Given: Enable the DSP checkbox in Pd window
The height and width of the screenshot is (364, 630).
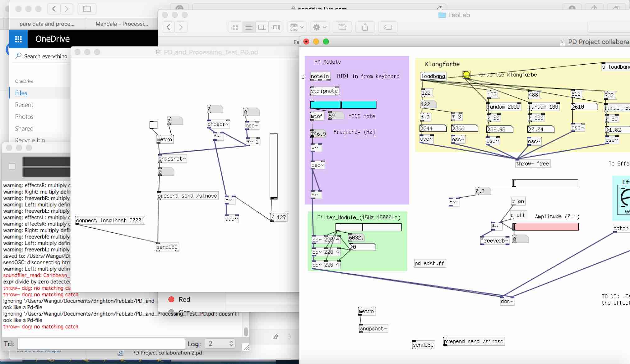Looking at the screenshot, I should pos(12,166).
